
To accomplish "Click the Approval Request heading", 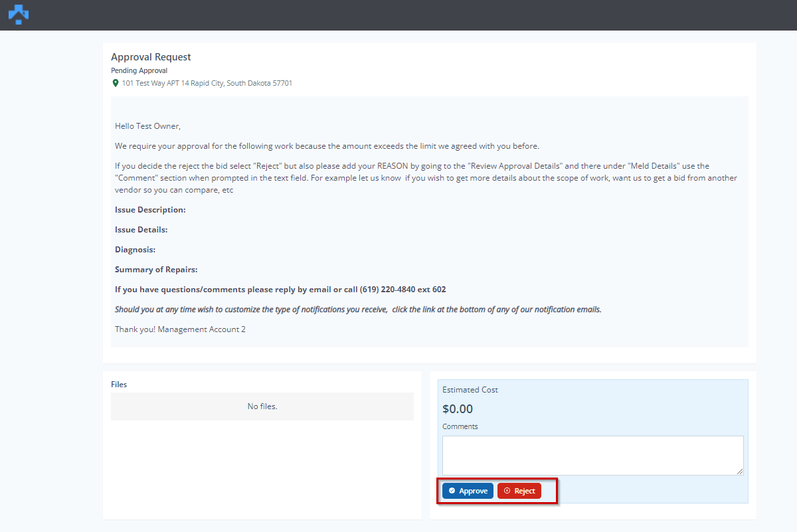I will tap(151, 57).
